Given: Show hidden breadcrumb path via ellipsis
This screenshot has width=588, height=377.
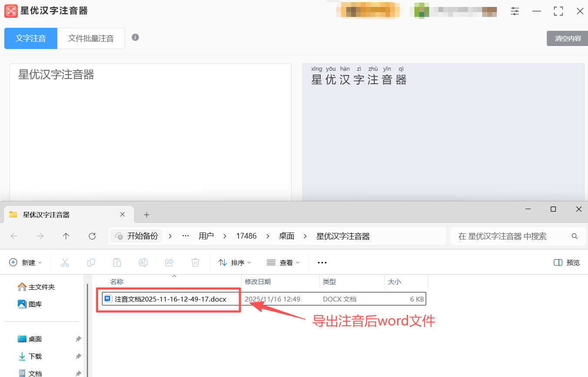Looking at the screenshot, I should point(186,236).
